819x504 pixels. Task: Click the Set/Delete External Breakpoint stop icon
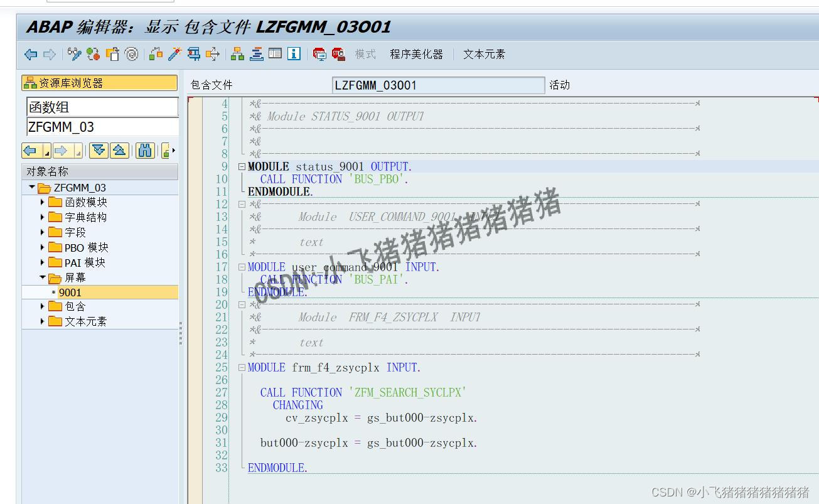[x=339, y=55]
